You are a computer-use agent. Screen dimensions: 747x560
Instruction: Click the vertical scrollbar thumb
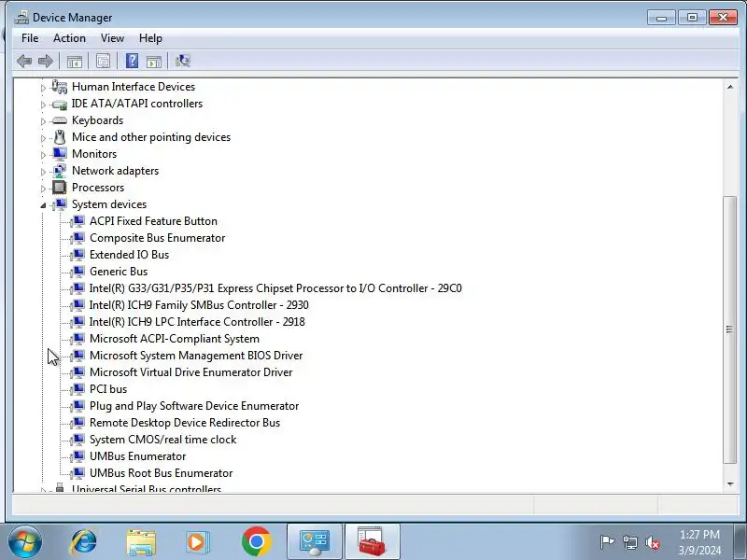(x=730, y=329)
